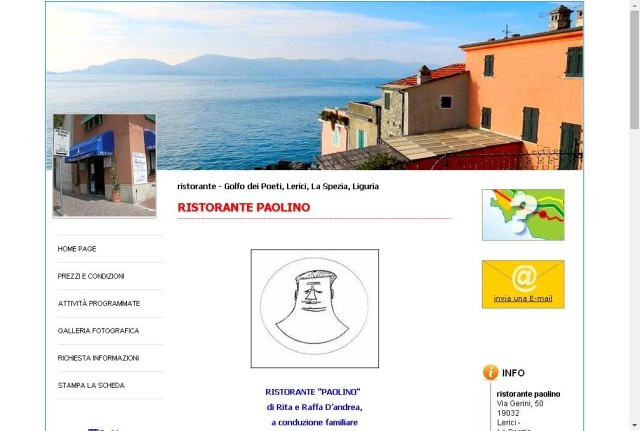Click the orange INFO icon
The height and width of the screenshot is (431, 640).
(x=490, y=372)
